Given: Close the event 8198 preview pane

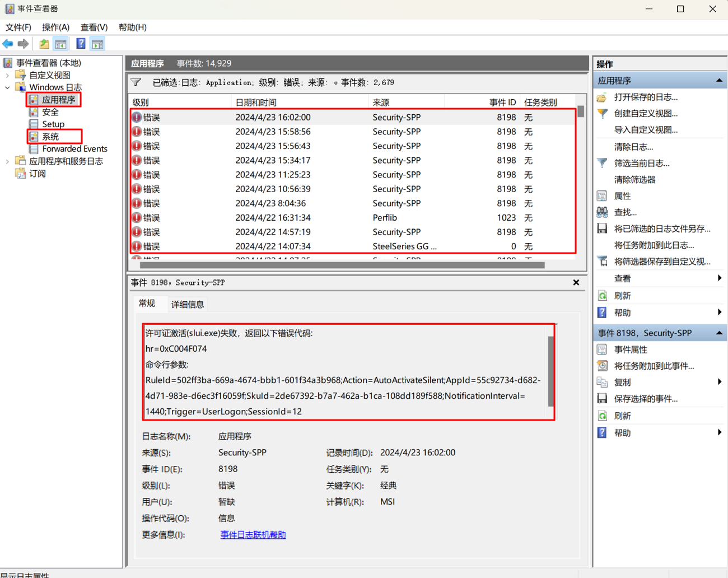Looking at the screenshot, I should (576, 282).
